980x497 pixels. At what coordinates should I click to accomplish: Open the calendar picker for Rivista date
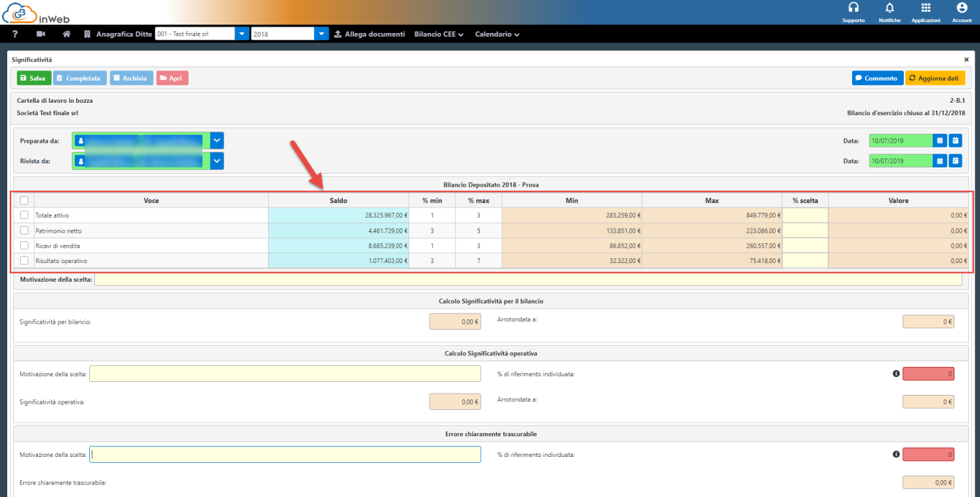point(940,160)
